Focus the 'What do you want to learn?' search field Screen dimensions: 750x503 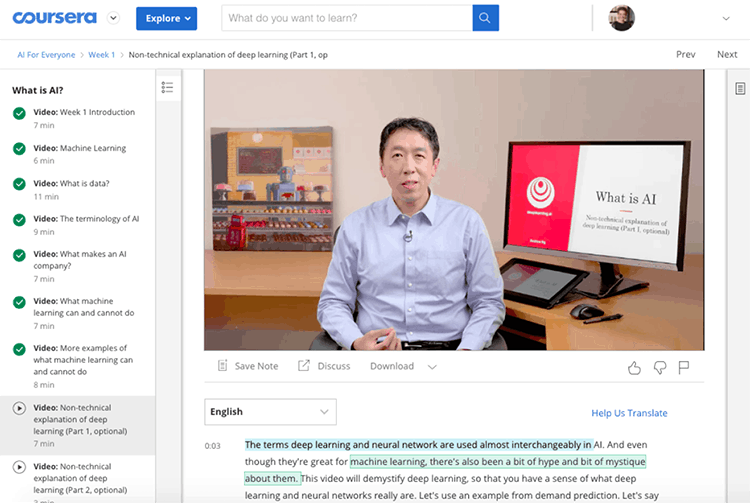(x=347, y=18)
